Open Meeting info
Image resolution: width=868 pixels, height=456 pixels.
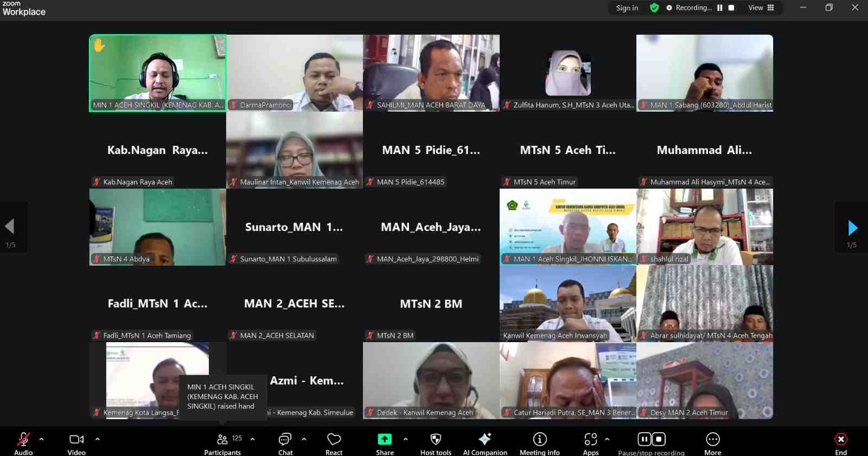pyautogui.click(x=539, y=443)
